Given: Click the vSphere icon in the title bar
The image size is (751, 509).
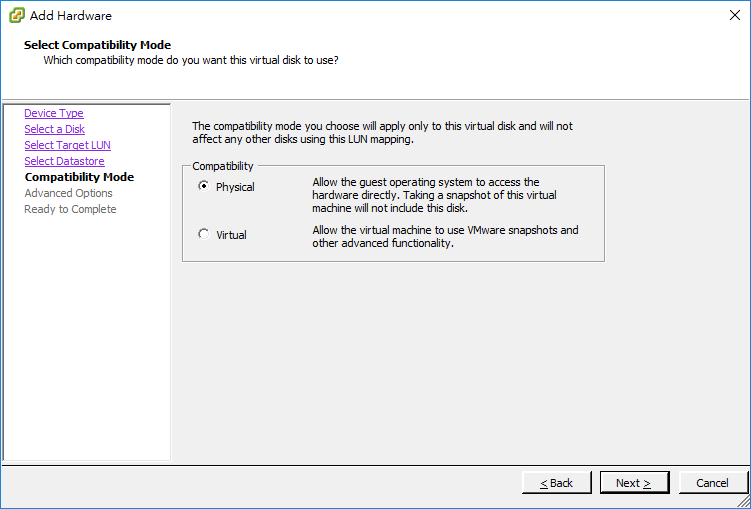Looking at the screenshot, I should click(x=17, y=15).
